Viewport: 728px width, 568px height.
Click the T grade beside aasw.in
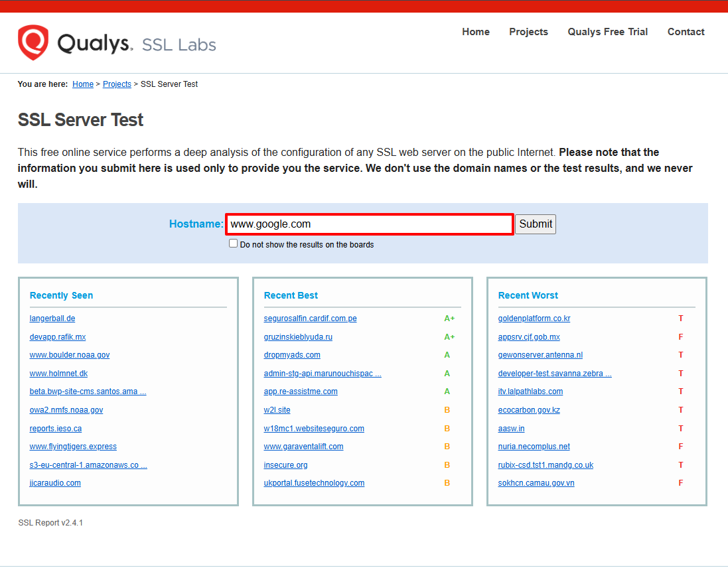681,429
